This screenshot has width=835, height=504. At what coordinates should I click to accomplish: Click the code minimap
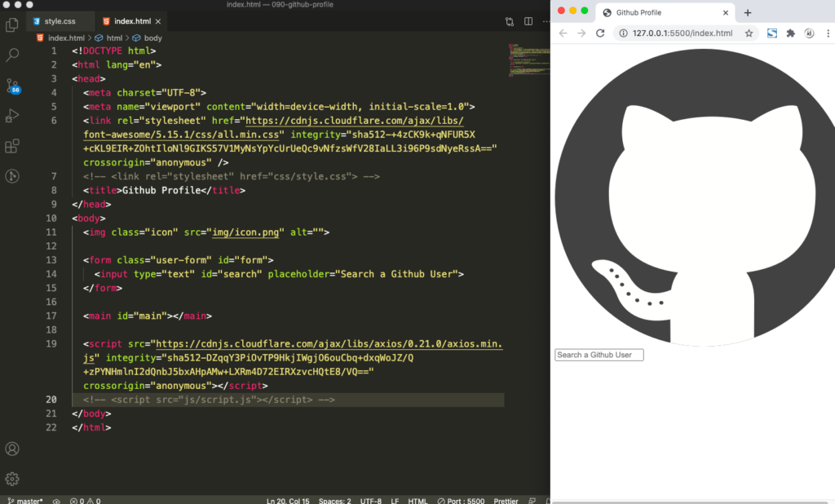(x=528, y=60)
